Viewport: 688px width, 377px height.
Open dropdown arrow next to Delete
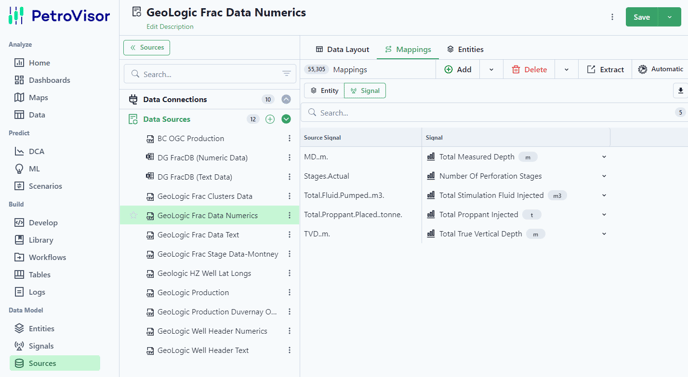coord(566,69)
